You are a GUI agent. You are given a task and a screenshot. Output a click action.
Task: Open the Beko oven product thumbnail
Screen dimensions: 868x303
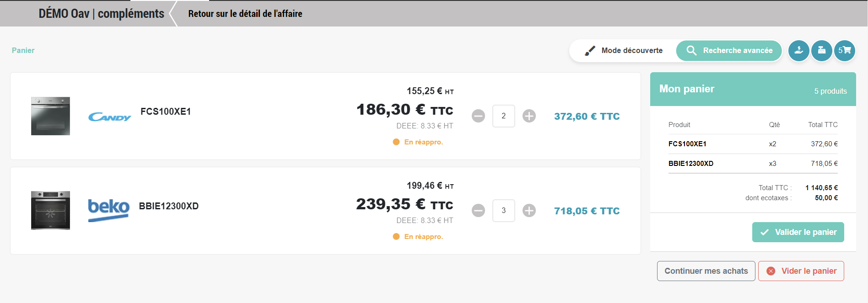point(50,210)
